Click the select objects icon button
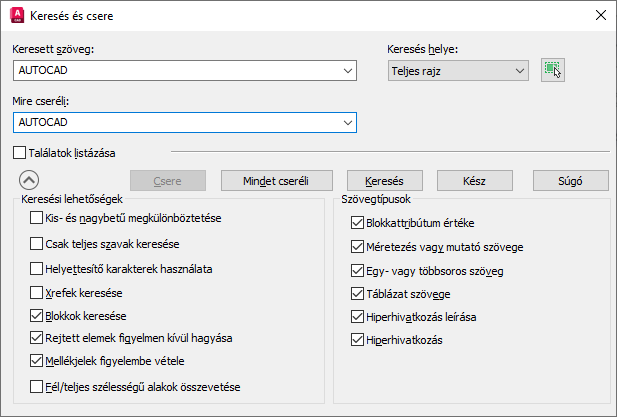617x417 pixels. pyautogui.click(x=552, y=70)
